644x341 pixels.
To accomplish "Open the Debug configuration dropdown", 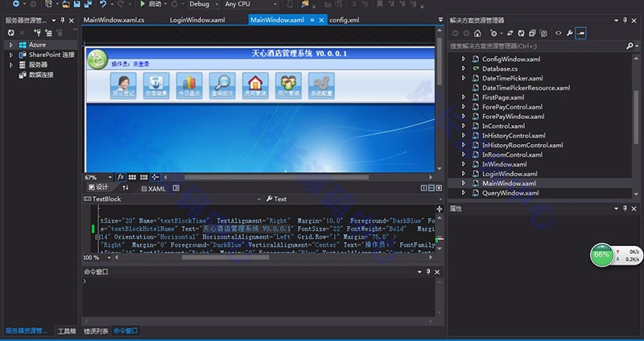I will point(204,4).
